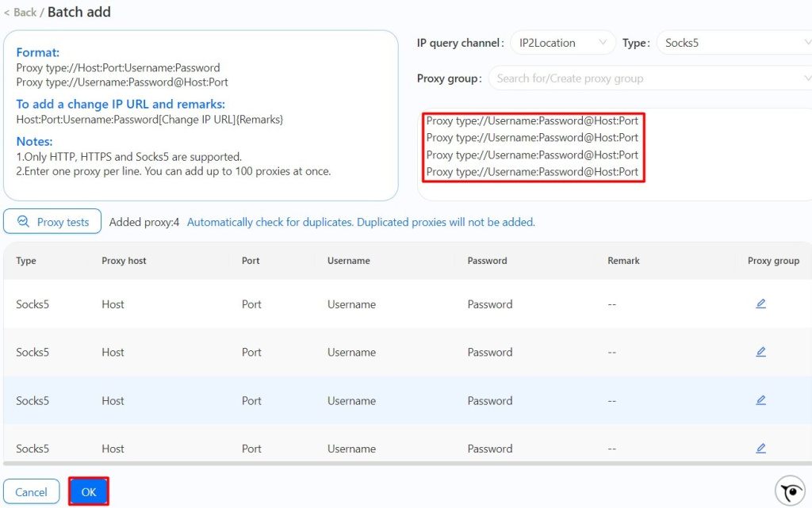Confirm with the OK button

coord(89,491)
